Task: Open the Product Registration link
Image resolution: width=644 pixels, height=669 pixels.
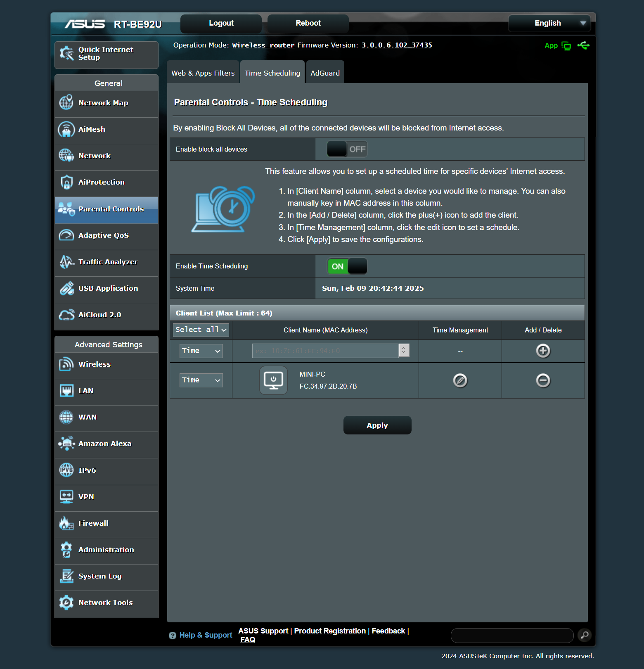Action: (x=330, y=631)
